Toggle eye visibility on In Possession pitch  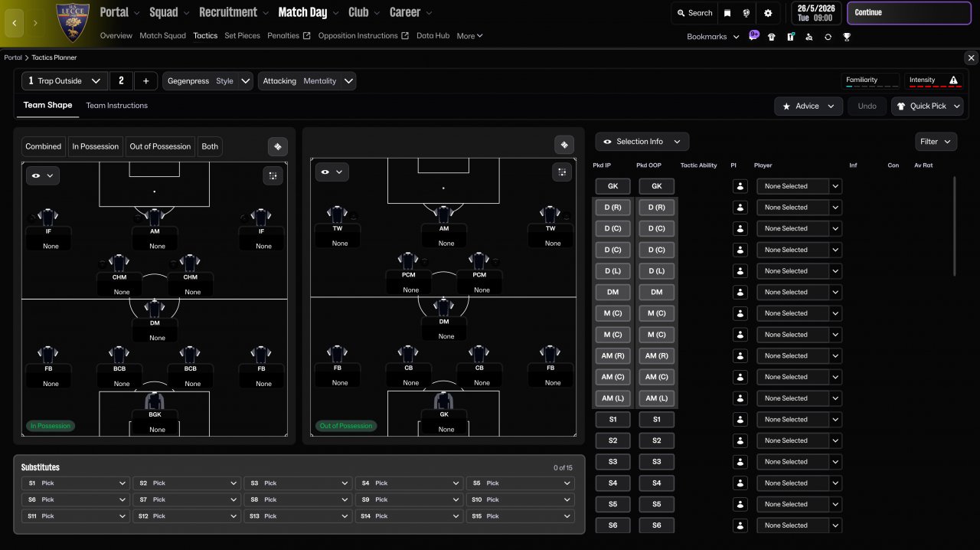click(x=42, y=175)
